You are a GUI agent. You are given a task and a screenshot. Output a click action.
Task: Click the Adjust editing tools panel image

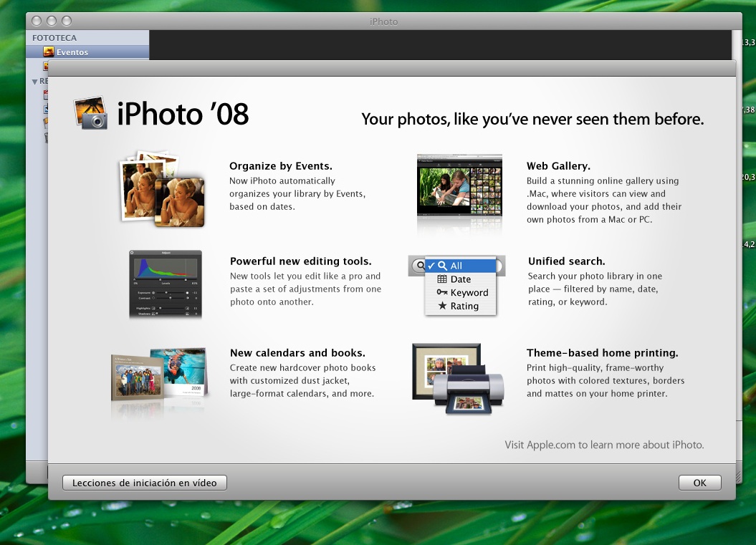click(166, 284)
